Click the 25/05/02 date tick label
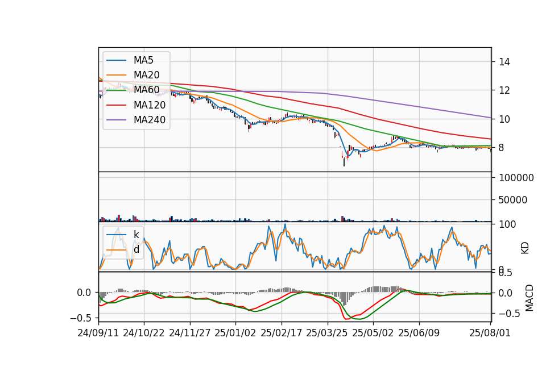 point(373,333)
